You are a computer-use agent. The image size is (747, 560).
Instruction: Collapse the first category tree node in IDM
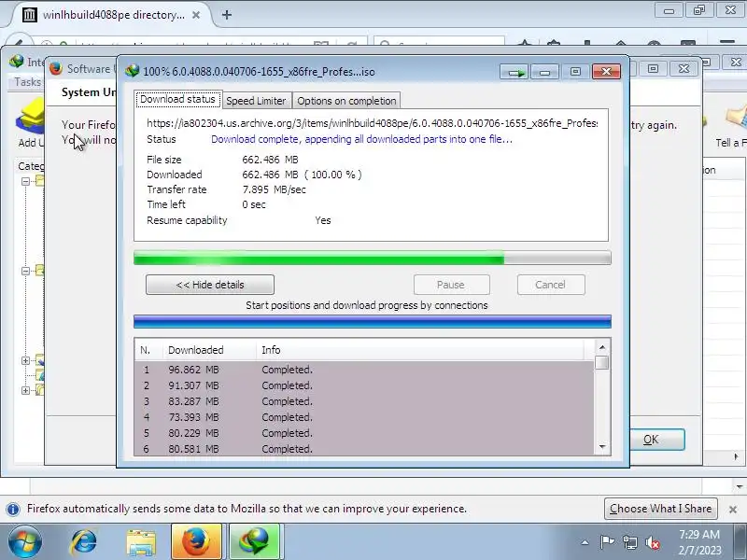click(26, 181)
